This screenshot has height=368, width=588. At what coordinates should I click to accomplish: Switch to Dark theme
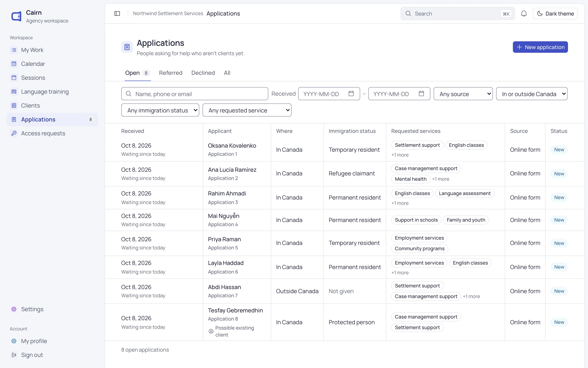point(555,14)
